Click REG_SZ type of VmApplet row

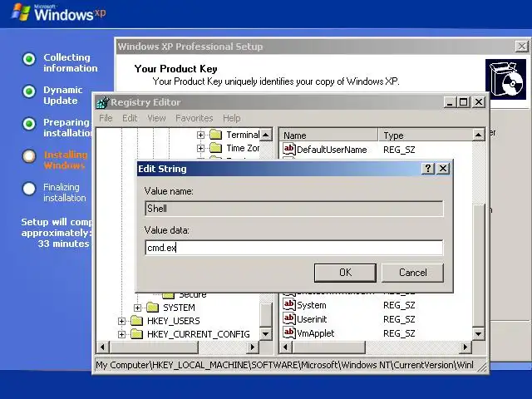399,333
